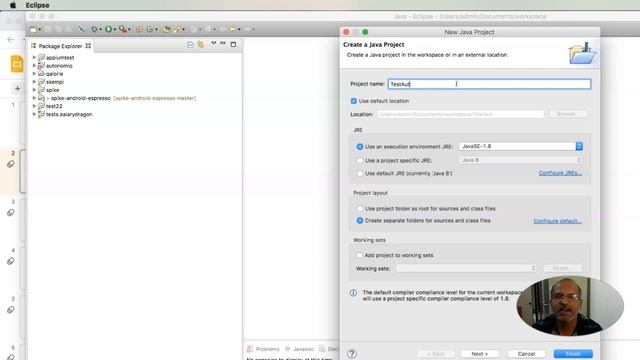Select Use default JRE option
The image size is (640, 360).
(x=360, y=173)
